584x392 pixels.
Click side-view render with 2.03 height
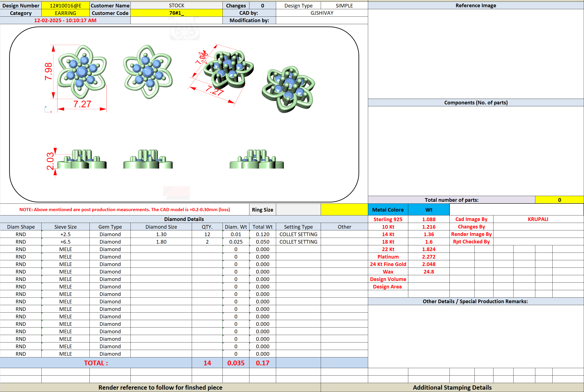pos(82,159)
